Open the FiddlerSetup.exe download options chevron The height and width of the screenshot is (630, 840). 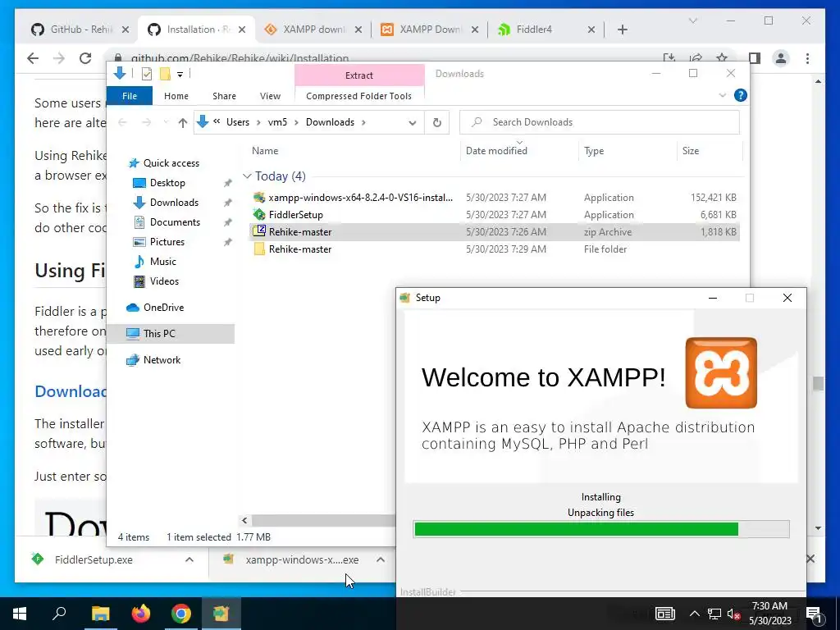pos(189,559)
